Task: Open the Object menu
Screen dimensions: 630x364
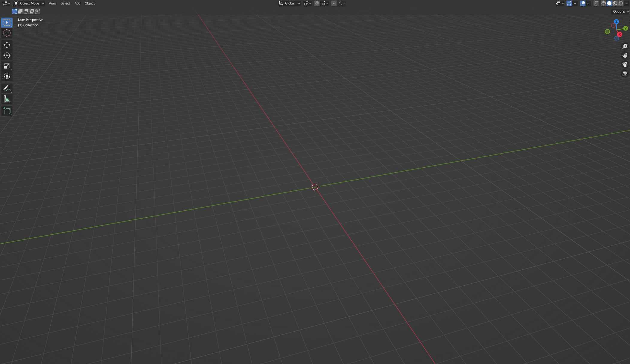Action: point(90,3)
